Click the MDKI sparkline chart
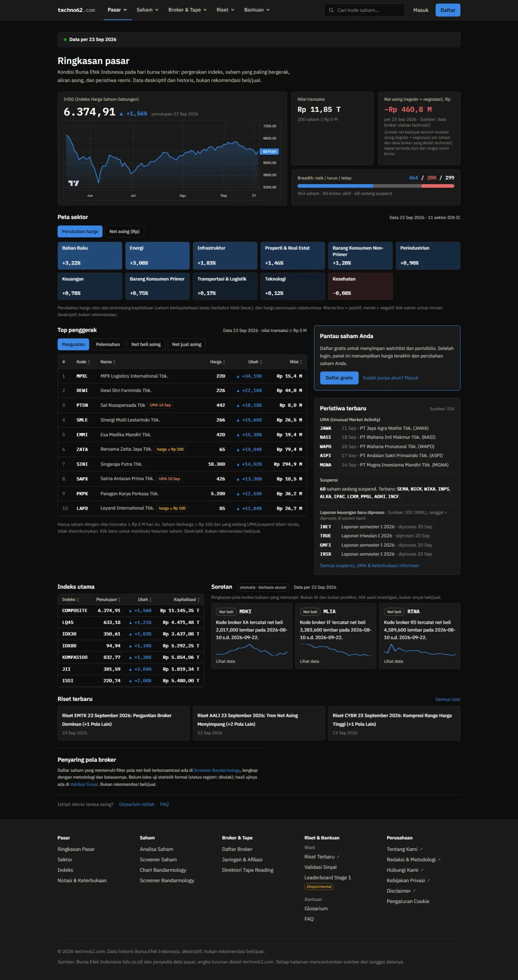518x980 pixels. [x=252, y=650]
